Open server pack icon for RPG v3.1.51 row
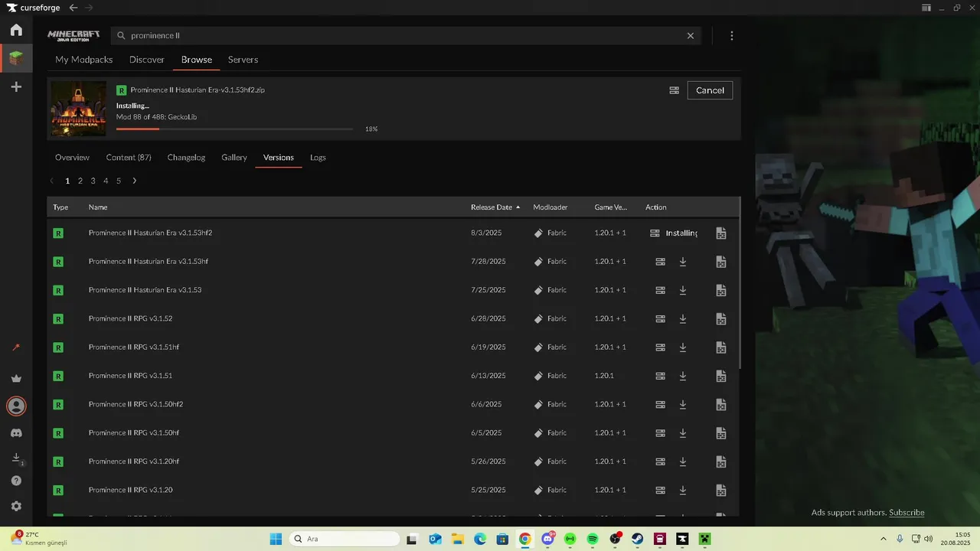This screenshot has height=551, width=980. click(660, 376)
